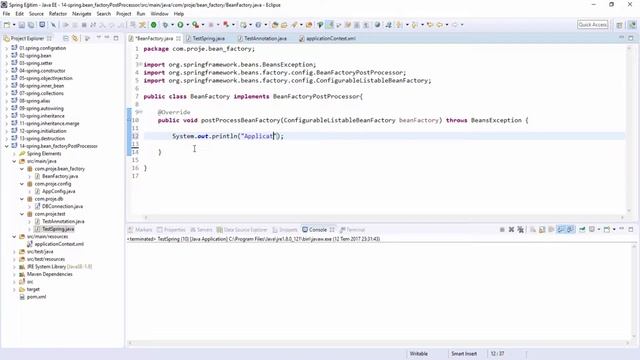This screenshot has height=360, width=640.
Task: Click the Open Perspective icon
Action: point(619,25)
